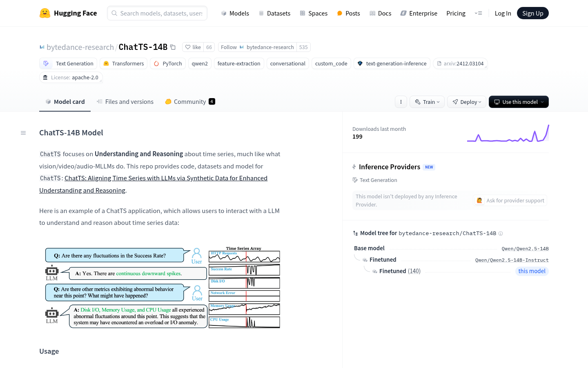Open Docs from navigation bar
This screenshot has height=368, width=588.
coord(380,13)
